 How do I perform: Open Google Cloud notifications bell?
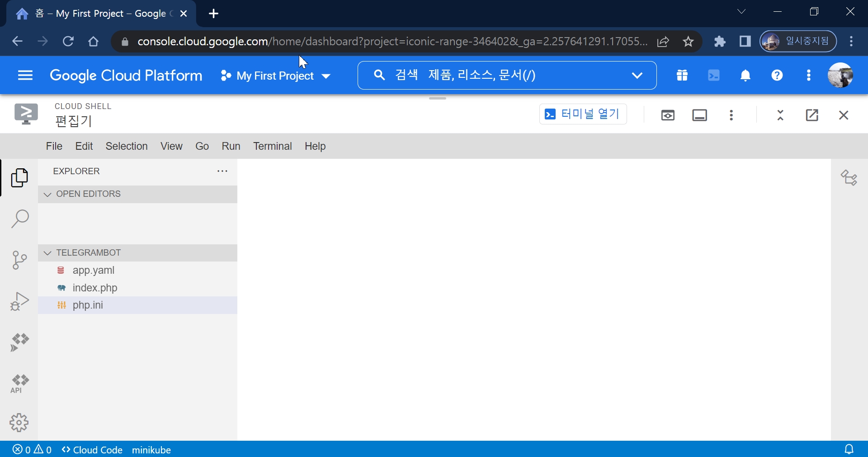745,76
